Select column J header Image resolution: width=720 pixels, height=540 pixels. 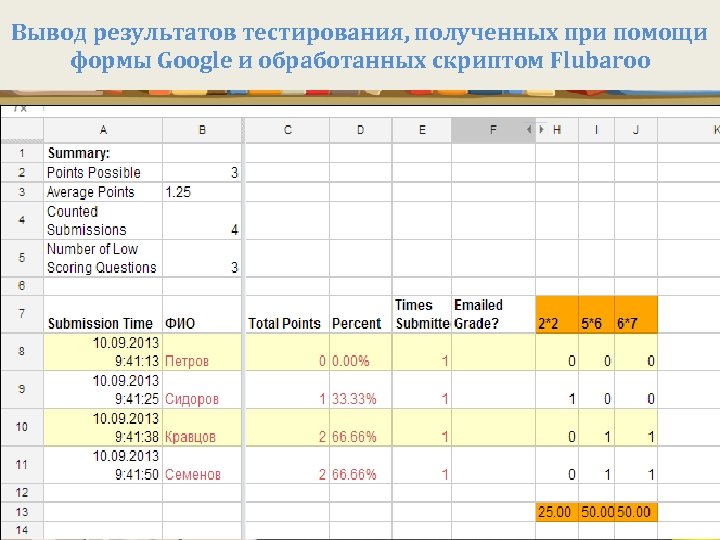coord(636,130)
